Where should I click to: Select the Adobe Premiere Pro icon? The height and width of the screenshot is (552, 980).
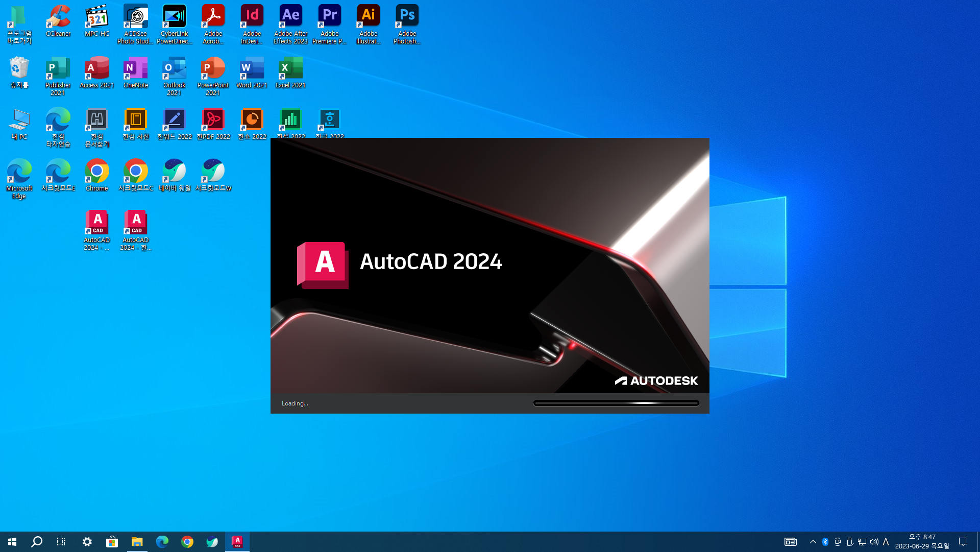(x=329, y=24)
